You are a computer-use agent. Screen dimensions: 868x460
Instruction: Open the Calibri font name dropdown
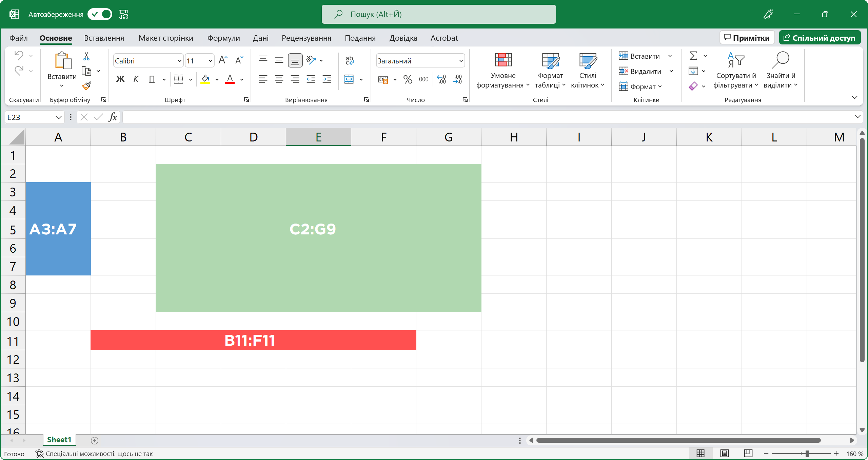(179, 61)
